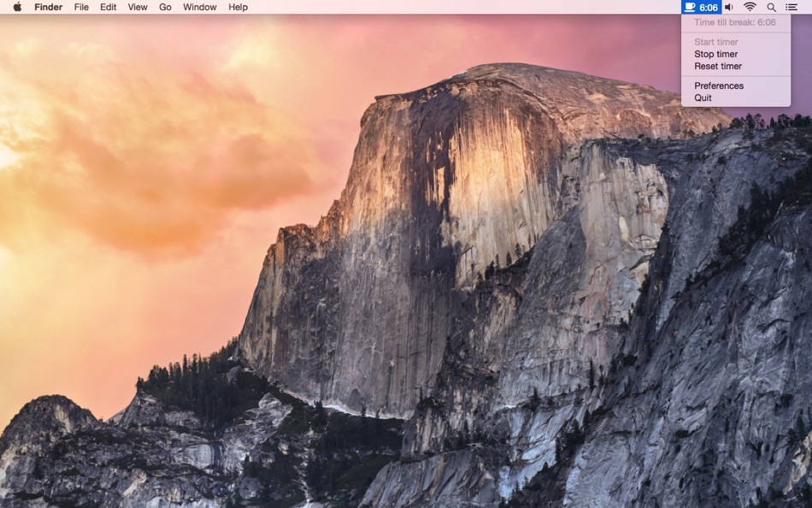Click 'Time till break: 6:06' text
The height and width of the screenshot is (508, 812).
coord(735,22)
